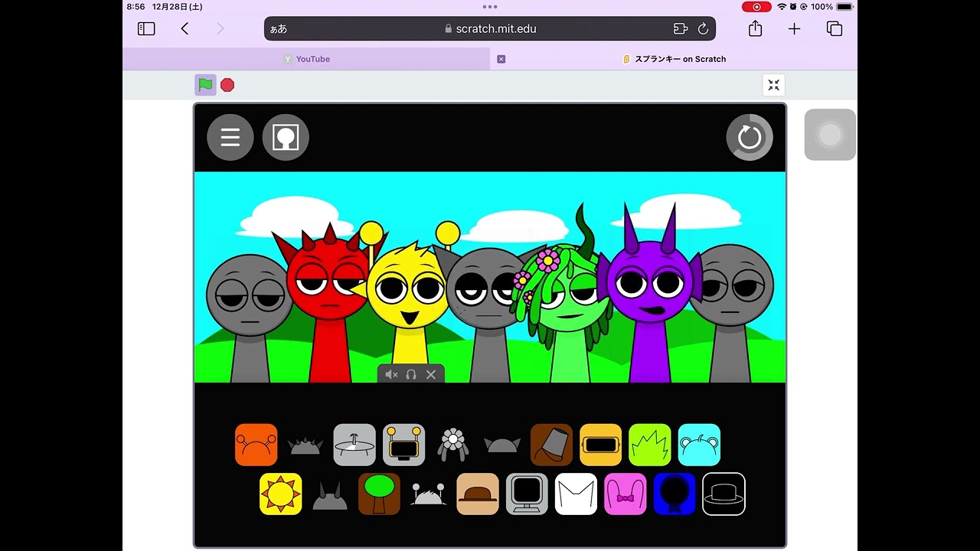Screen dimensions: 980x551
Task: Select the tan icon with brown hat
Action: tap(478, 494)
